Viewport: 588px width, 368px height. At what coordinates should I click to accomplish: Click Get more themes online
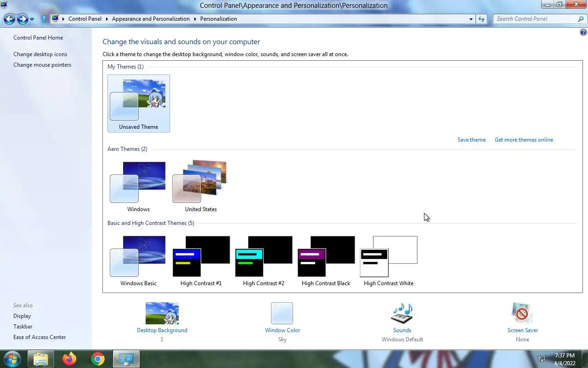click(x=524, y=140)
